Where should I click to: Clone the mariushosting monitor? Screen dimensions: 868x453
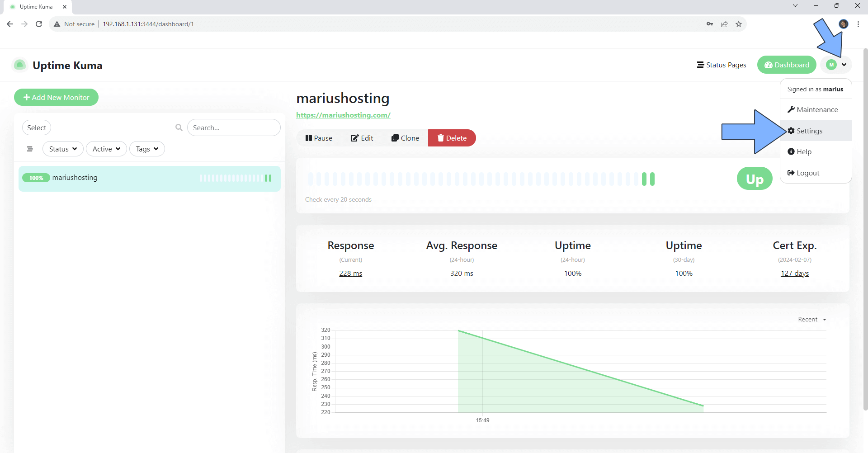coord(405,138)
